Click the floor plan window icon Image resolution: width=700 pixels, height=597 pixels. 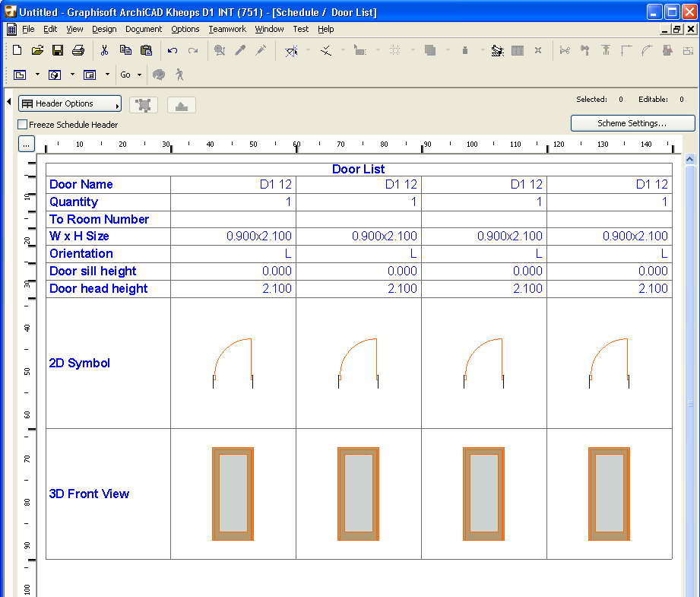pos(20,75)
